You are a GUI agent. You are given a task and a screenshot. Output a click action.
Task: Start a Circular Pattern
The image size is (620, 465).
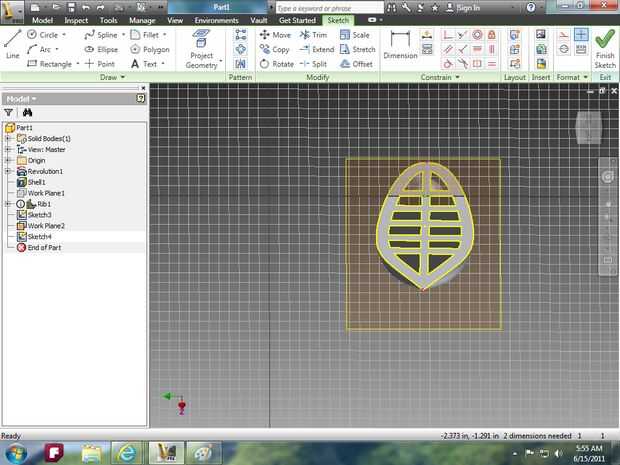pos(240,49)
